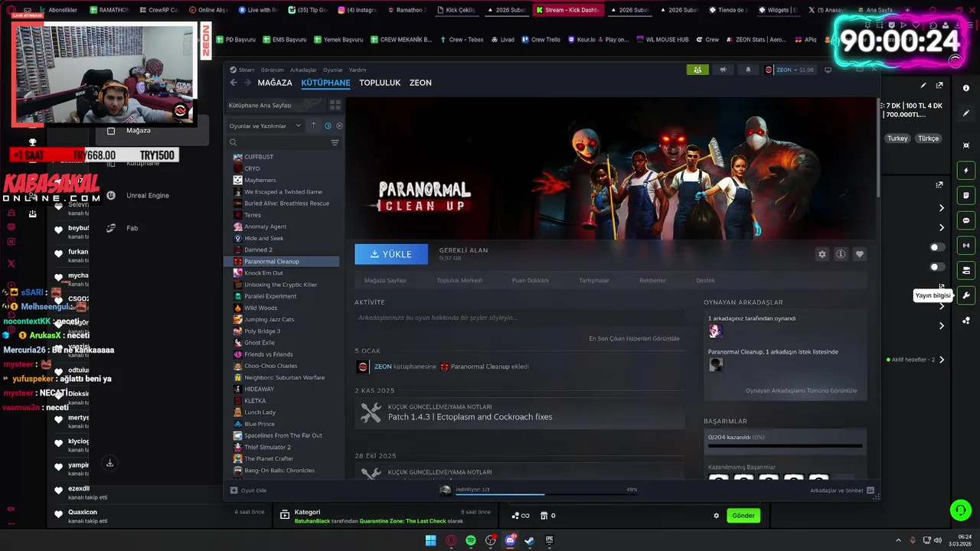Screen dimensions: 980x551
Task: Expand Aktif hedefler chevron
Action: coord(942,360)
